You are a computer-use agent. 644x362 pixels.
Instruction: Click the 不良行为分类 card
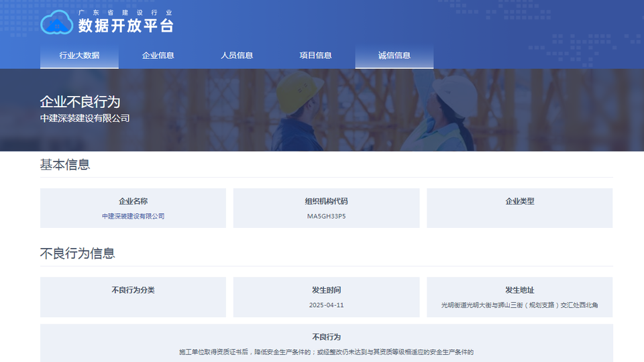pos(133,296)
